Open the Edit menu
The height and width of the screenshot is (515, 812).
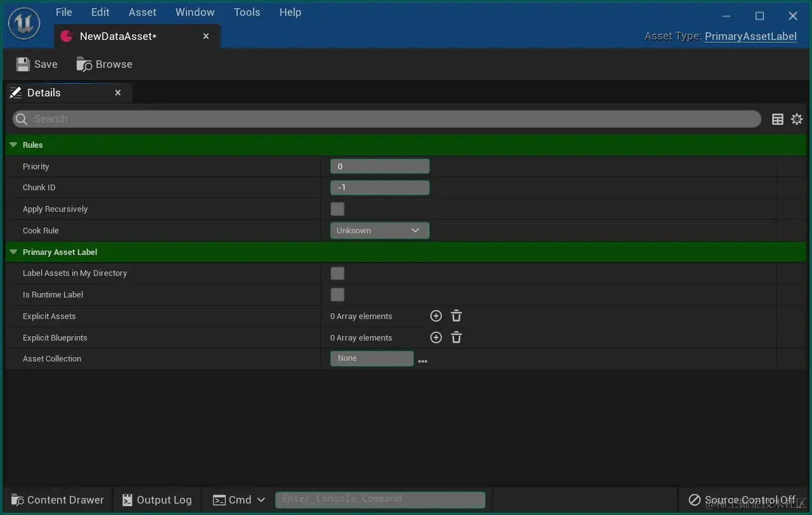point(100,12)
